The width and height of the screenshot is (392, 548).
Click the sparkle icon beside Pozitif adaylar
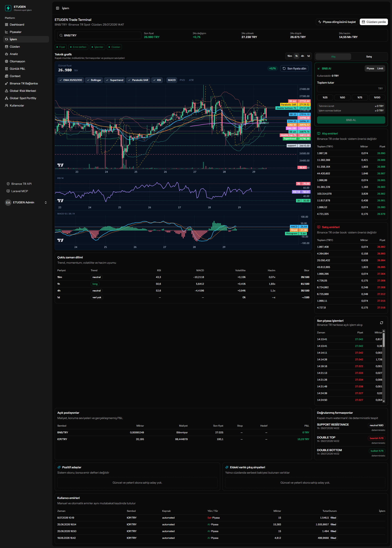[x=59, y=467]
